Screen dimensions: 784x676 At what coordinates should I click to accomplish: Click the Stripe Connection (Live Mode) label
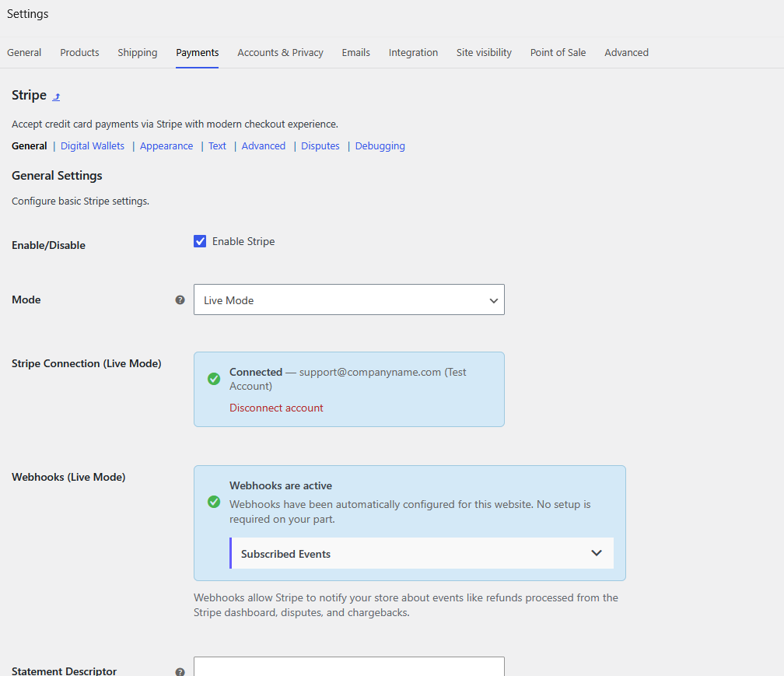(x=86, y=363)
